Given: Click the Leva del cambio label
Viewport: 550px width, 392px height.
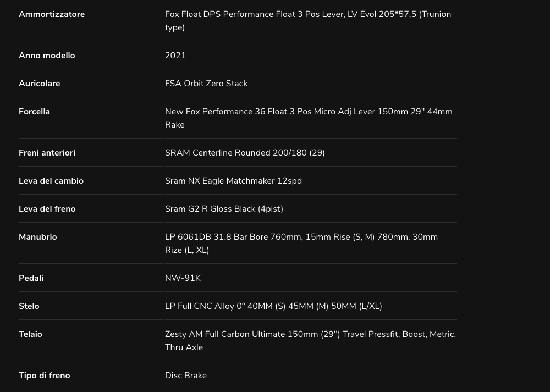Looking at the screenshot, I should [x=51, y=181].
